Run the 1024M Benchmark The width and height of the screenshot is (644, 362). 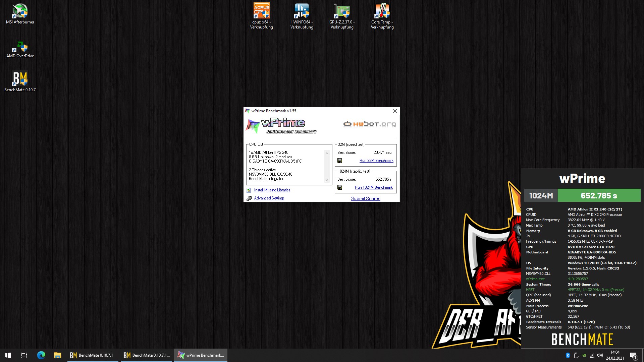click(374, 187)
